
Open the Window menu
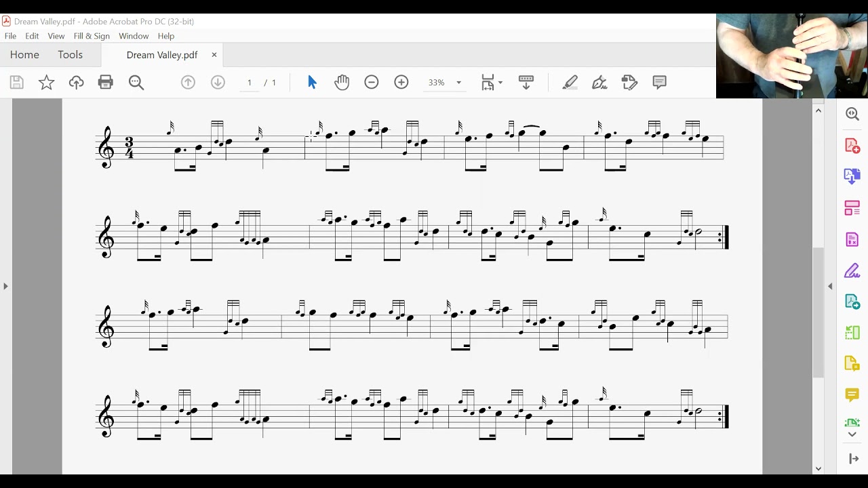134,36
